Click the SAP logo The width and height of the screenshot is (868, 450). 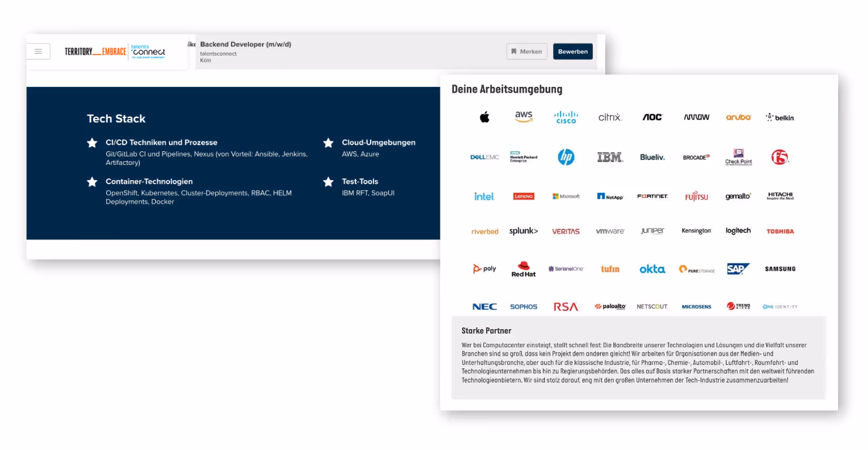[x=738, y=269]
